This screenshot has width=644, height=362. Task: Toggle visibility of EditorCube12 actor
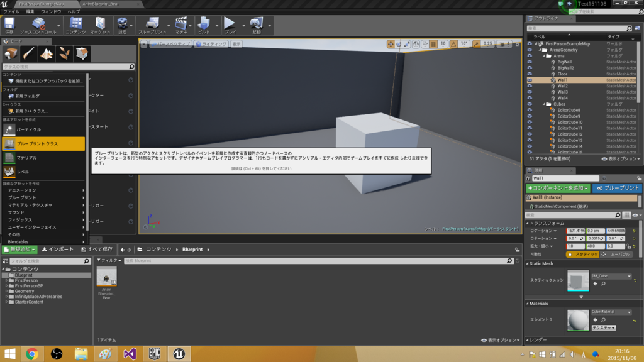[530, 134]
